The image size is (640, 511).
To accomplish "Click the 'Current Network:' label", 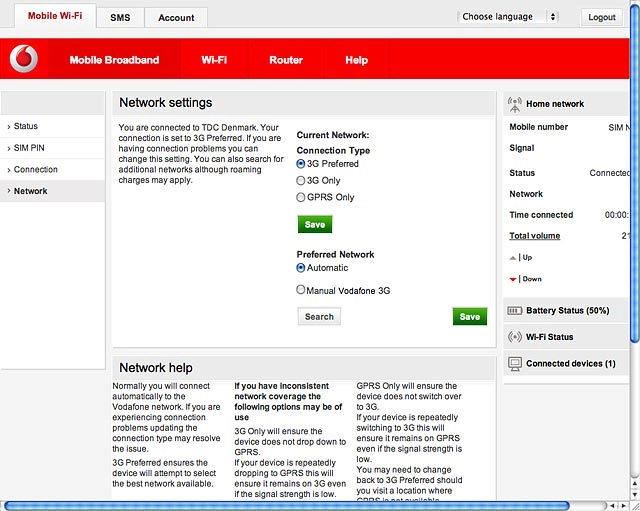I will [x=333, y=135].
